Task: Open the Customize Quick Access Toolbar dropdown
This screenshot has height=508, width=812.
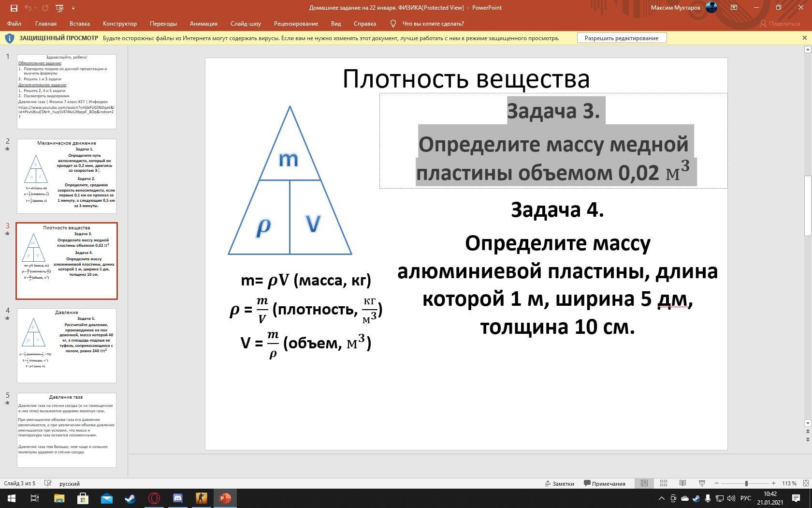Action: point(73,8)
